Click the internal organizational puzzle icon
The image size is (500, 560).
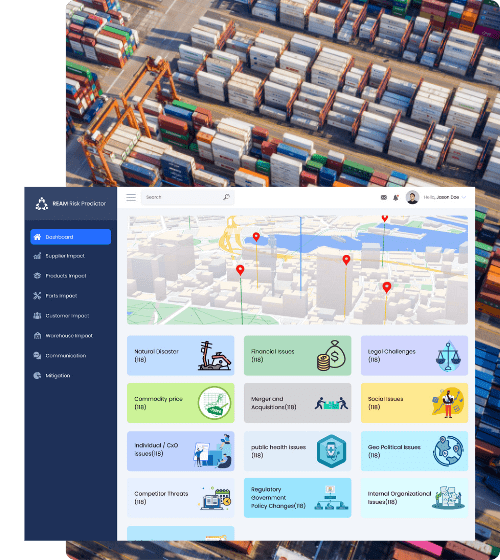[x=448, y=498]
